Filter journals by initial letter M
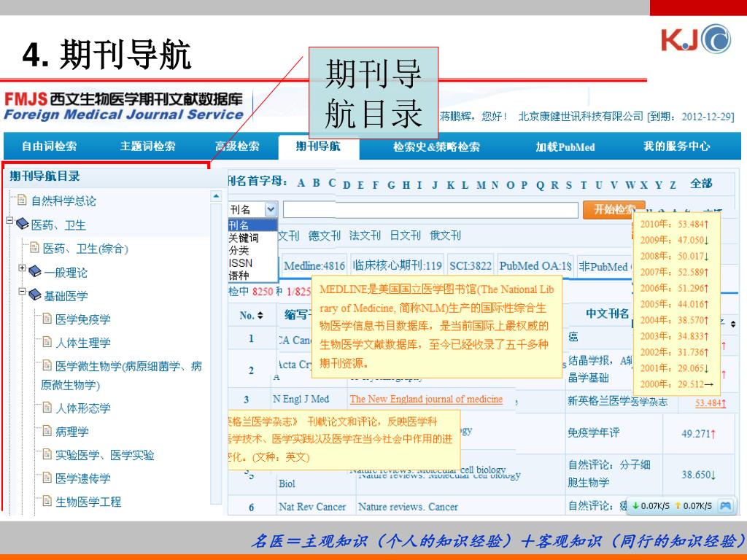 (x=481, y=184)
